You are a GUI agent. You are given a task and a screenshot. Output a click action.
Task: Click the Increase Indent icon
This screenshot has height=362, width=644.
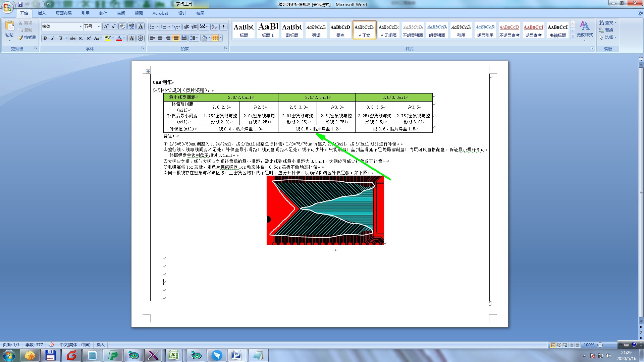click(x=194, y=26)
